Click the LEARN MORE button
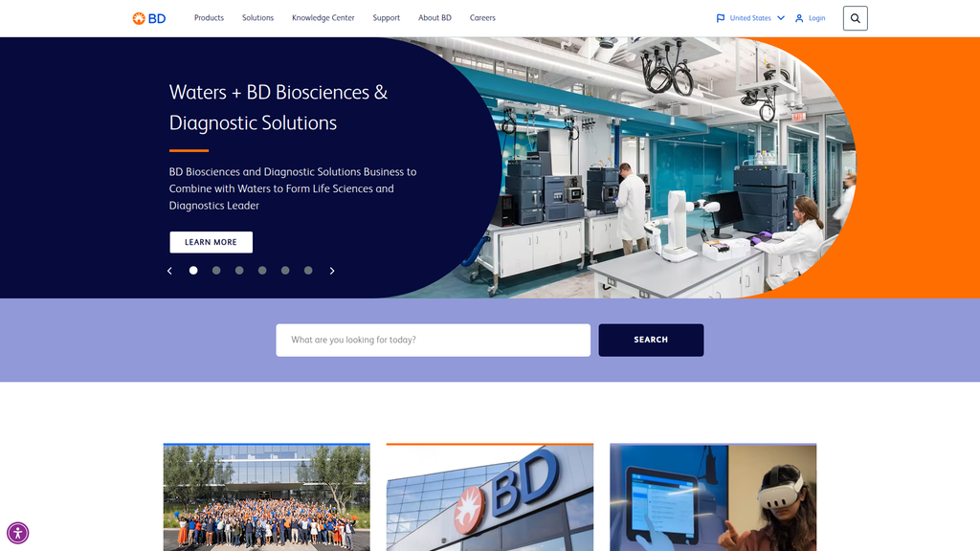 [212, 242]
